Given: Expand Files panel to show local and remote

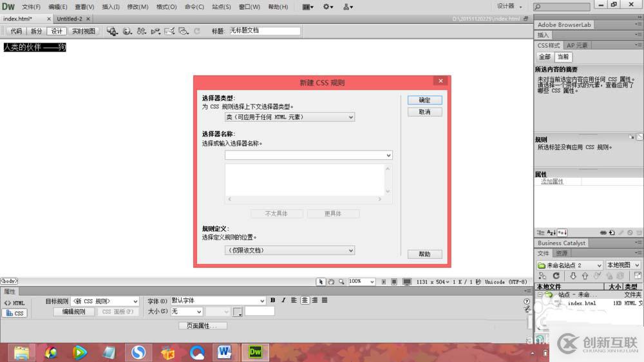Looking at the screenshot, I should coord(638,276).
